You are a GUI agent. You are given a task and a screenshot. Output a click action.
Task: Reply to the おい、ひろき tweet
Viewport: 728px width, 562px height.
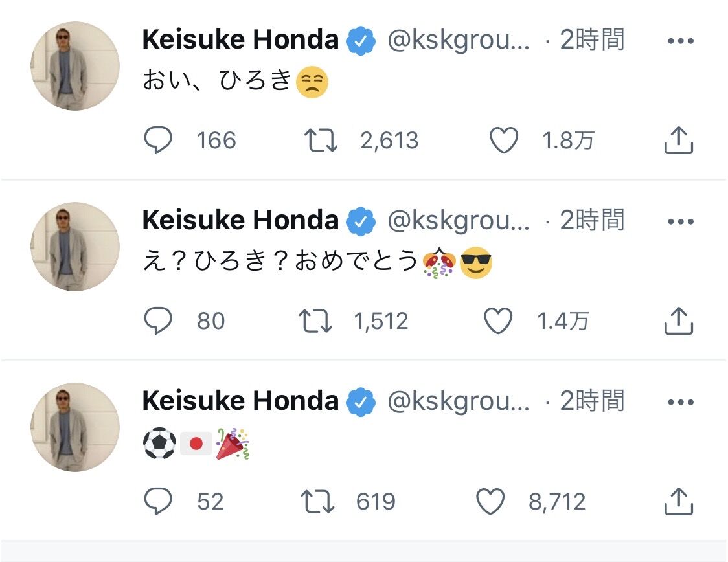(158, 140)
